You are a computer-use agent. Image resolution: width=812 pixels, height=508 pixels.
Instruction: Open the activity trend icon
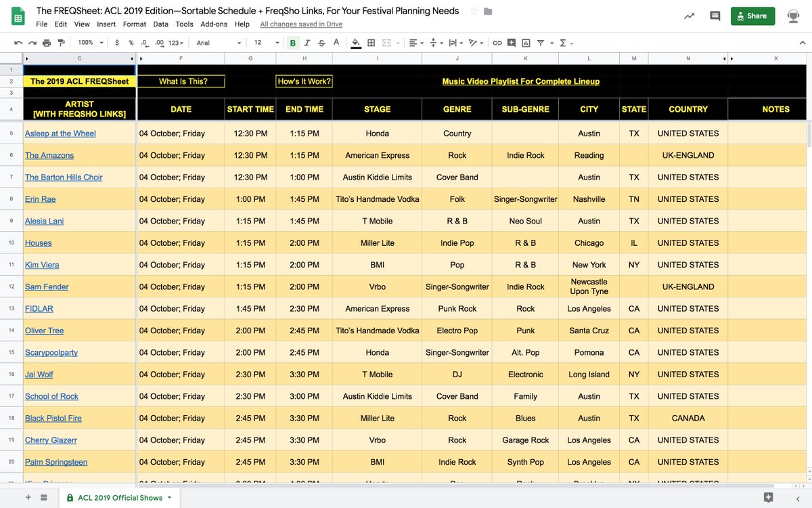(x=689, y=16)
